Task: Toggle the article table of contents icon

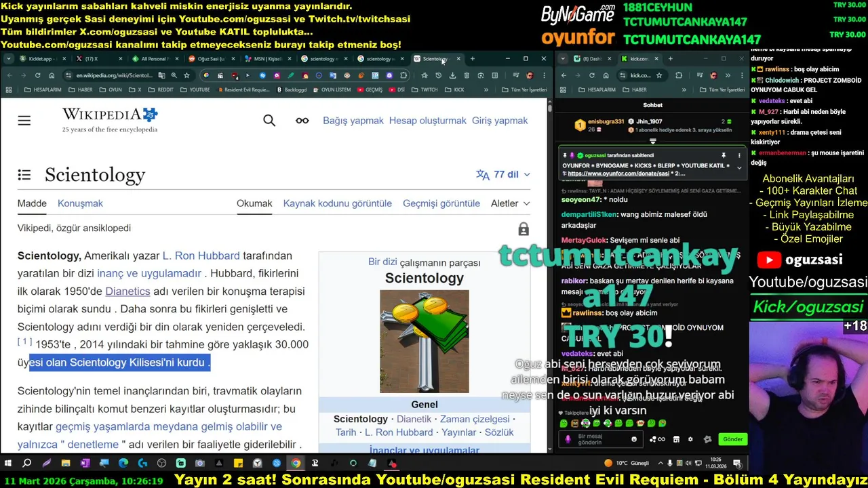Action: coord(24,175)
